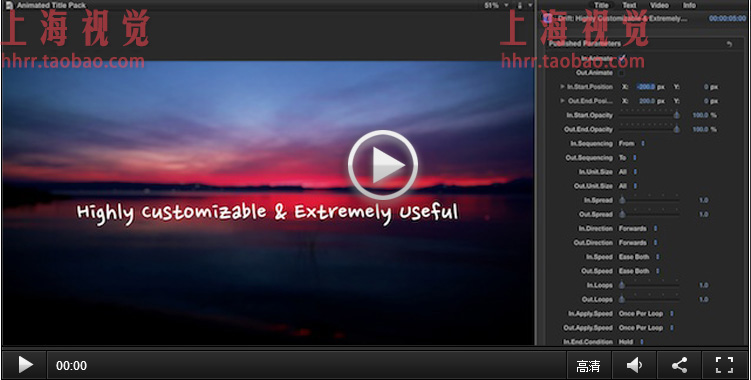Viewport: 751px width, 380px height.
Task: Enter fullscreen with the corner-brackets icon
Action: coord(724,365)
